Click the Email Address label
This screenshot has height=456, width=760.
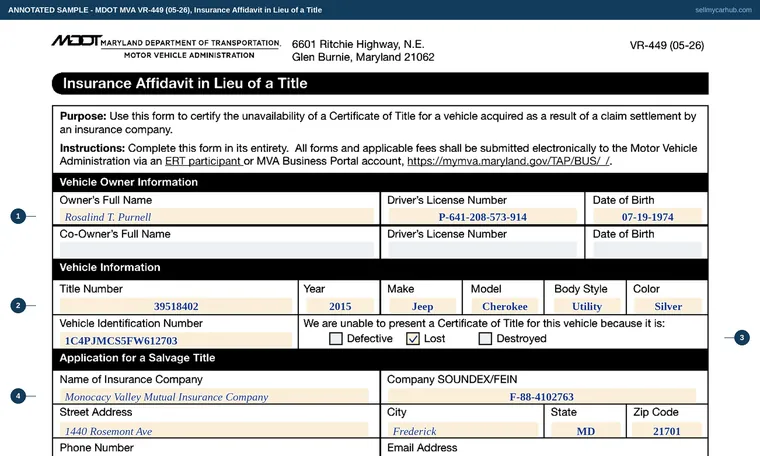tap(422, 448)
